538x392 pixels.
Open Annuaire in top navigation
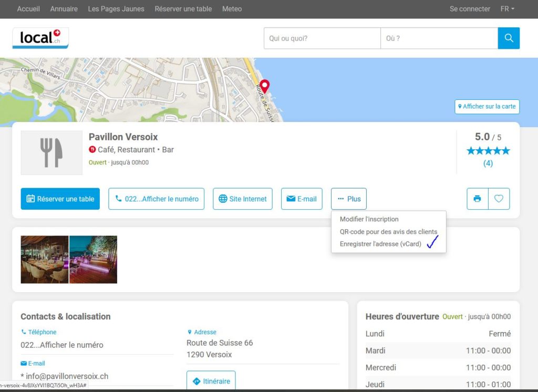tap(64, 9)
